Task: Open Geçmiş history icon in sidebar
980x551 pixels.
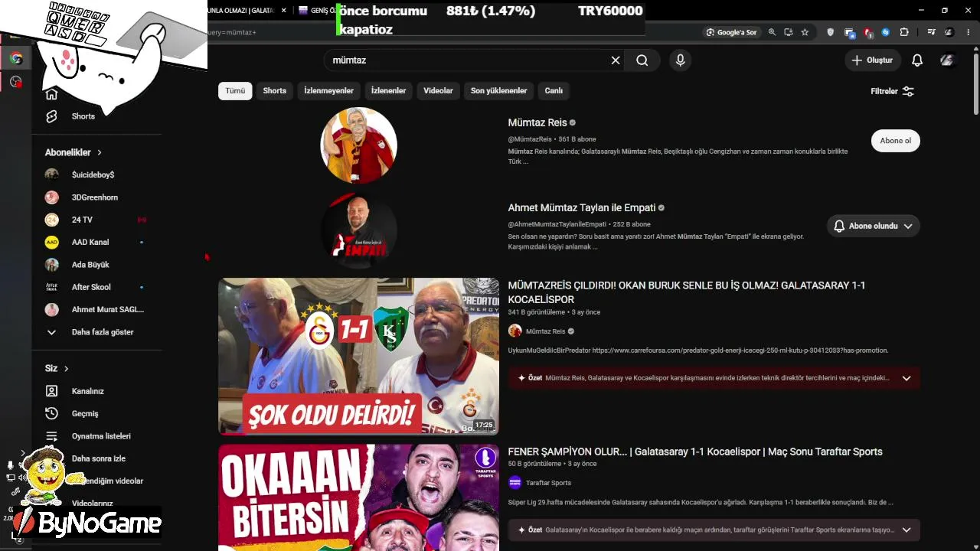Action: click(x=51, y=413)
